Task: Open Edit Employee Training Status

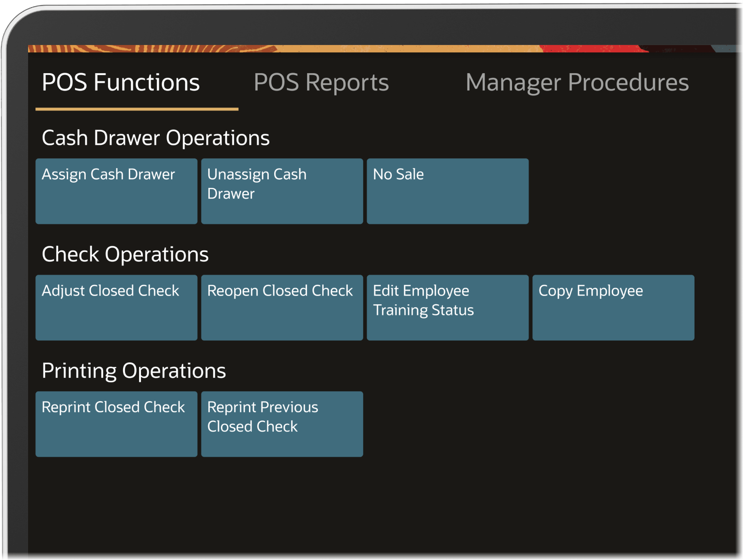Action: [x=447, y=307]
